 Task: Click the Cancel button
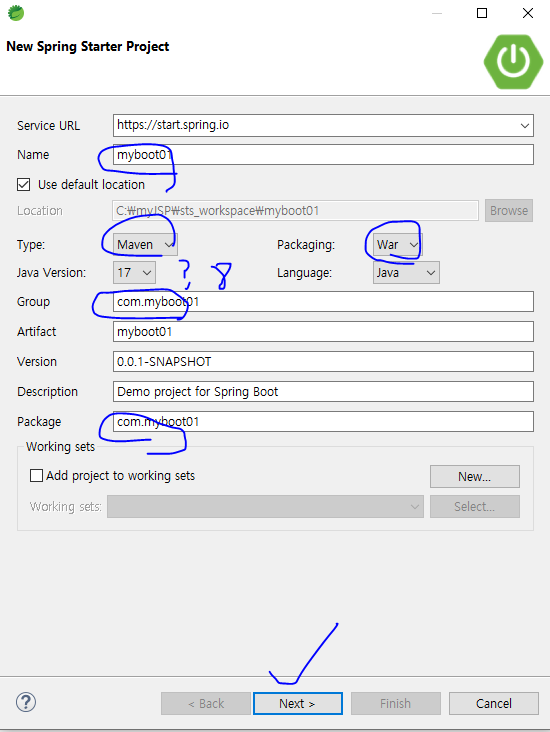(x=494, y=704)
